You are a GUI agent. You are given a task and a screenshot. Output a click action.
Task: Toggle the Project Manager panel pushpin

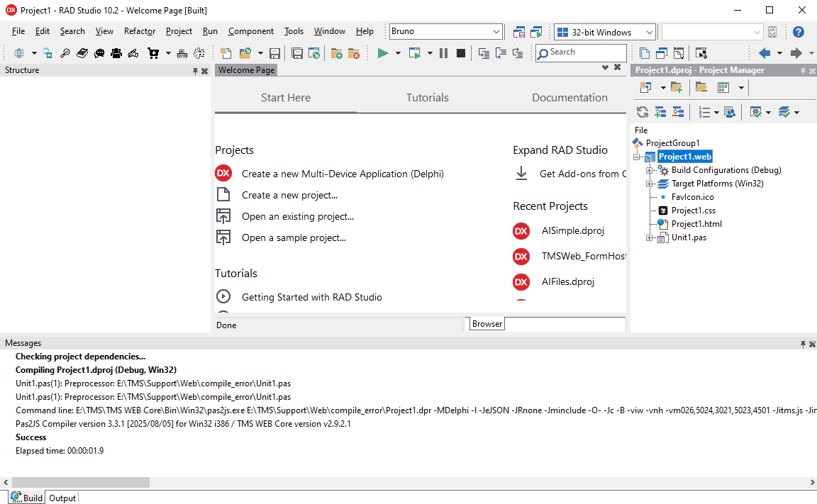803,71
